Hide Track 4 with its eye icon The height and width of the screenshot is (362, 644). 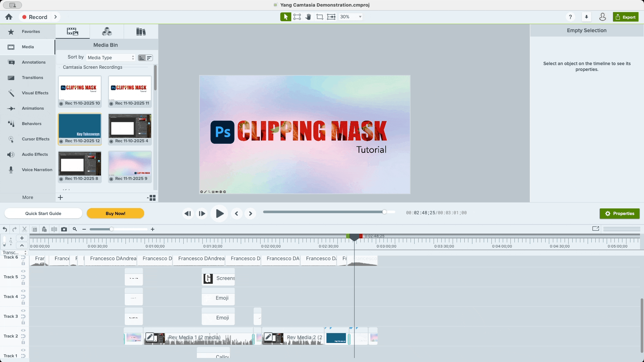point(23,291)
